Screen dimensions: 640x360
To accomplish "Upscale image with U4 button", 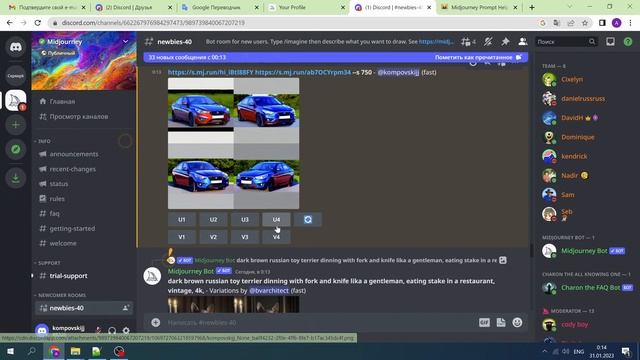I will (276, 220).
